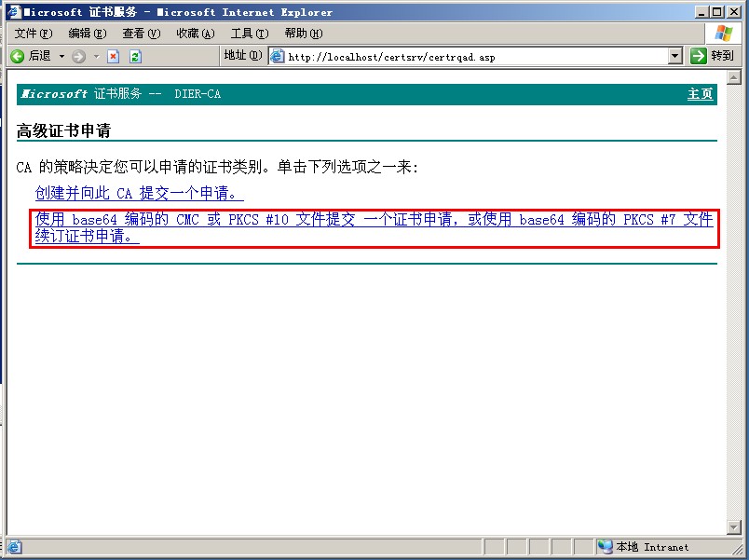The height and width of the screenshot is (560, 749).
Task: Open the address bar URL dropdown list
Action: point(675,56)
